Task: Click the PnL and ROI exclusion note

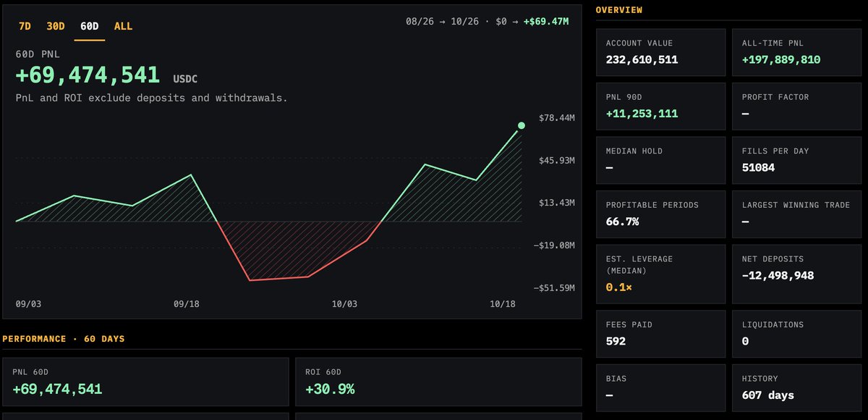Action: (x=151, y=98)
